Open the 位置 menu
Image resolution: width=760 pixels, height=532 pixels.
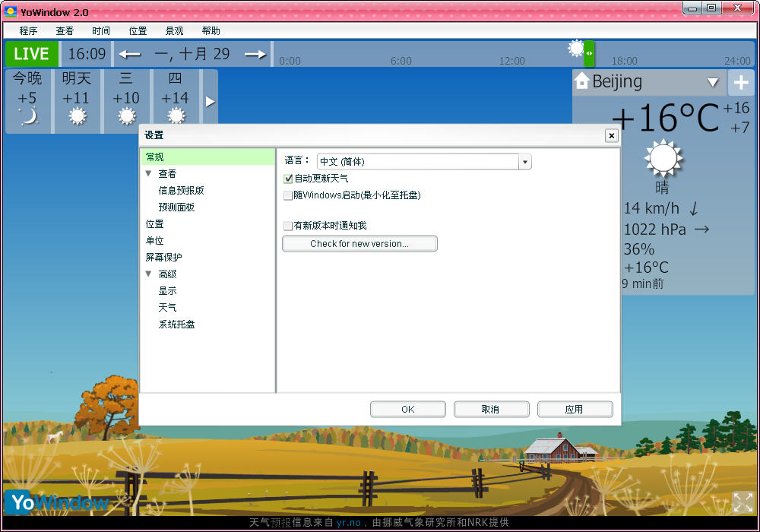pos(138,30)
